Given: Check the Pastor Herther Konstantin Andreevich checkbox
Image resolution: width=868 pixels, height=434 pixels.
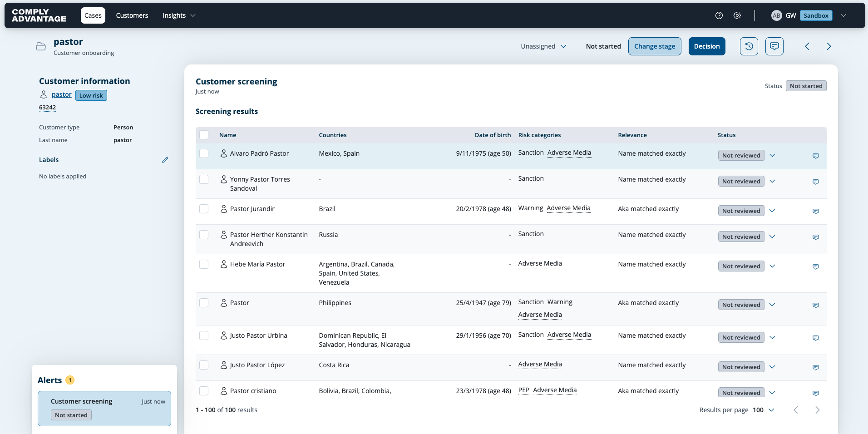Looking at the screenshot, I should (204, 235).
